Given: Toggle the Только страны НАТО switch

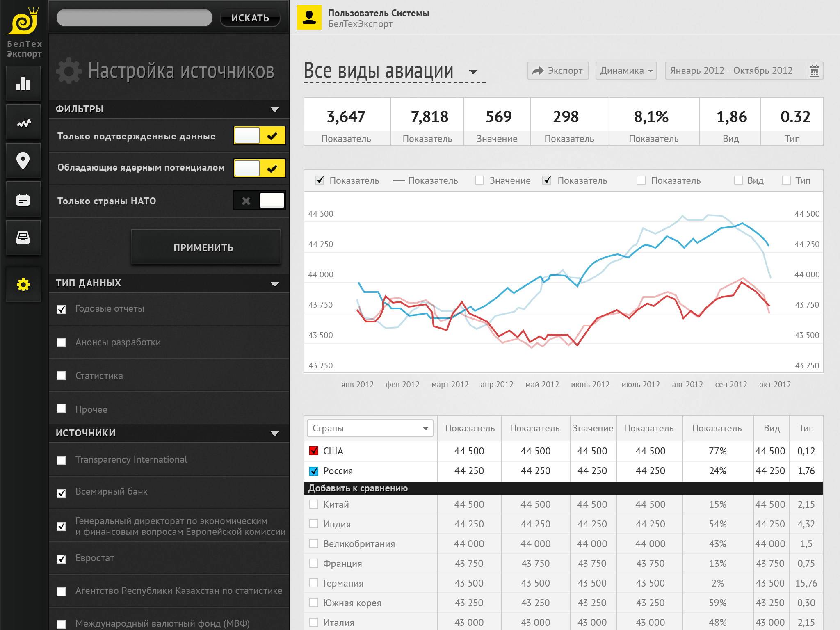Looking at the screenshot, I should [x=260, y=201].
